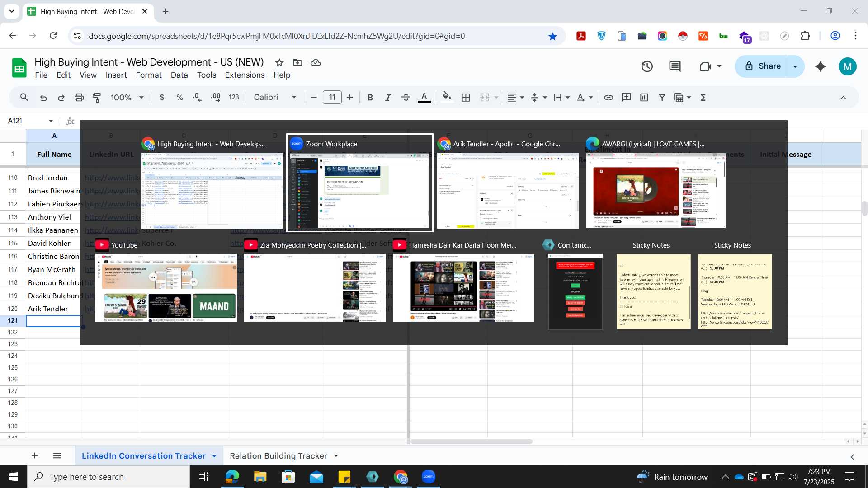Open the text color picker
This screenshot has height=488, width=868.
[x=424, y=97]
